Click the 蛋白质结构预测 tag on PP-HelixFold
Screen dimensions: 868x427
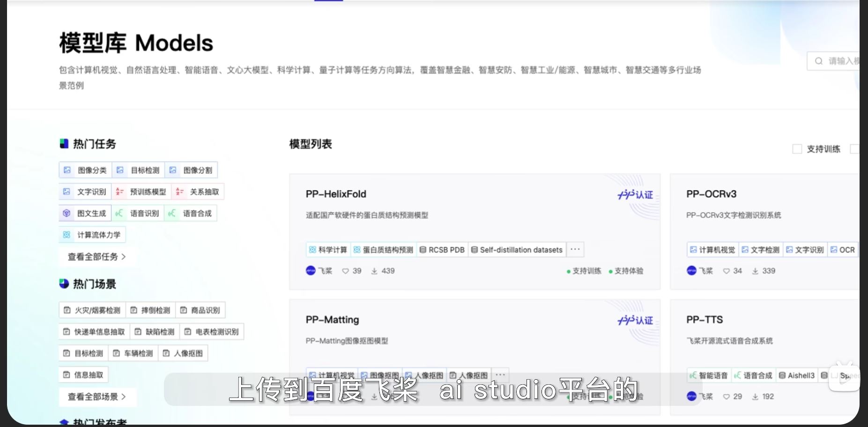383,250
